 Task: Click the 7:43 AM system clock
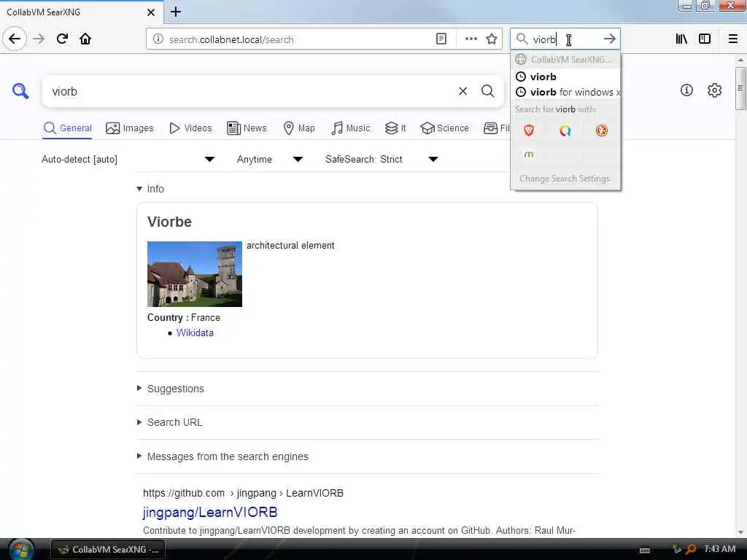719,548
